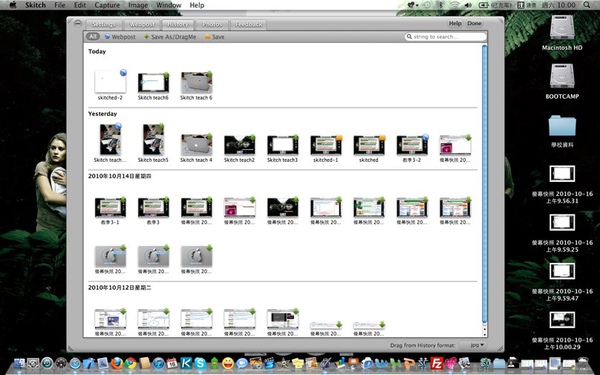600x375 pixels.
Task: Switch to the Photos tab
Action: 212,24
